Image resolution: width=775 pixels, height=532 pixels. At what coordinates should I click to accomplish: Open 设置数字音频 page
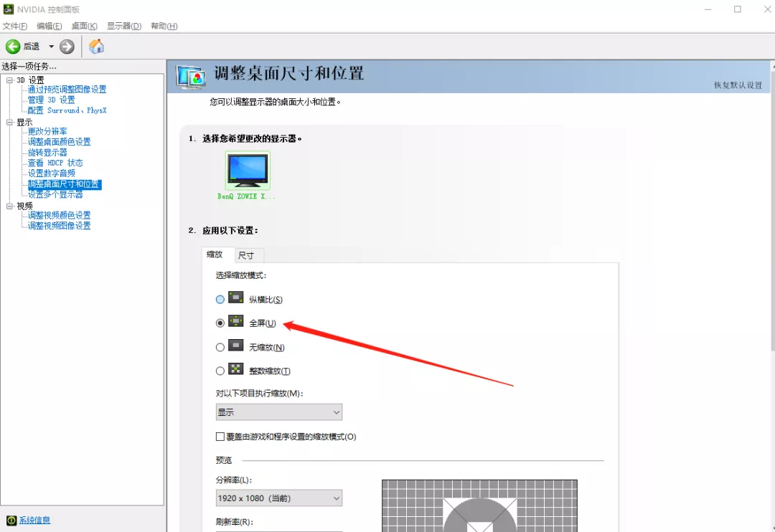52,174
